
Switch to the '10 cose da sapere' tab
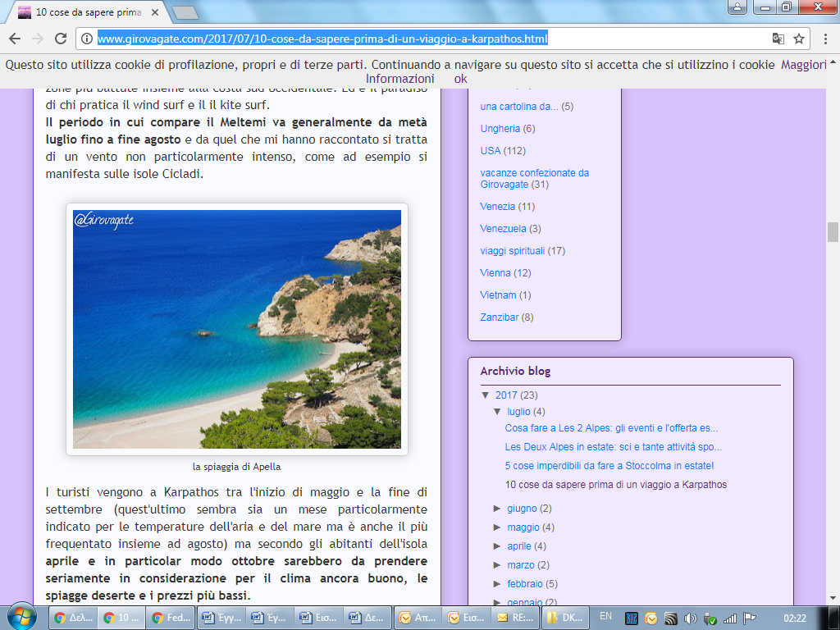[x=90, y=12]
